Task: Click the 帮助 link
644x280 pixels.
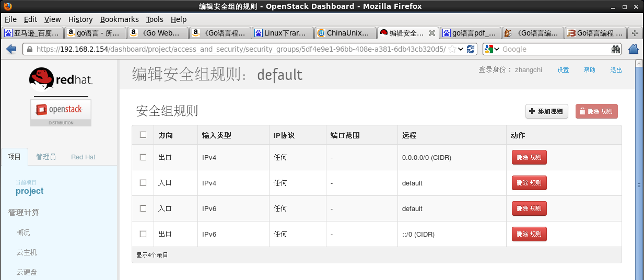Action: pyautogui.click(x=590, y=70)
